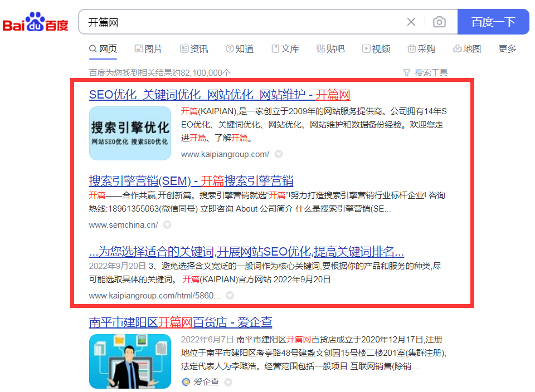The image size is (535, 392).
Task: Open the 视频 tab
Action: coord(376,49)
